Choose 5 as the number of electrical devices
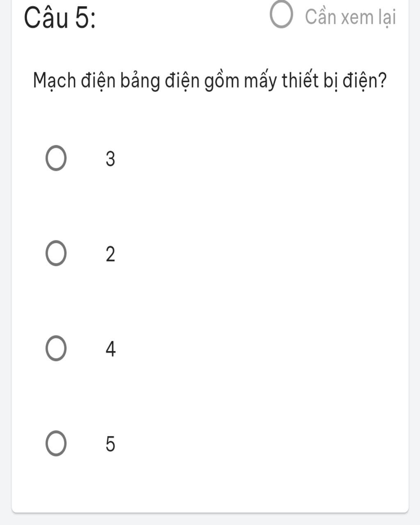Screen dimensions: 420x525 (55, 443)
